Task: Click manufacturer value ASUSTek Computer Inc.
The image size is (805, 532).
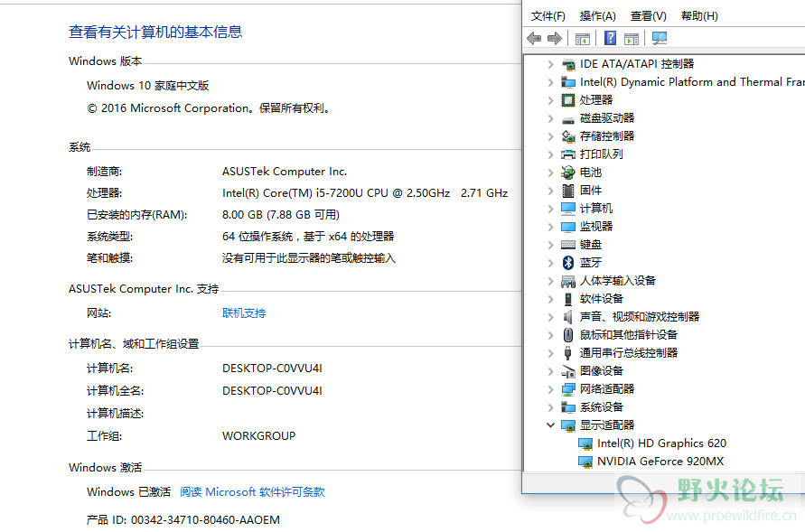Action: click(285, 172)
